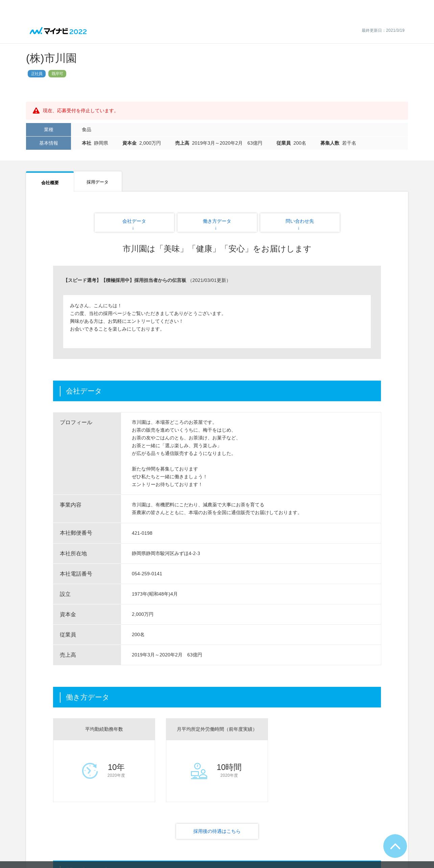
Task: Click the 既卒可 badge
Action: pyautogui.click(x=57, y=74)
